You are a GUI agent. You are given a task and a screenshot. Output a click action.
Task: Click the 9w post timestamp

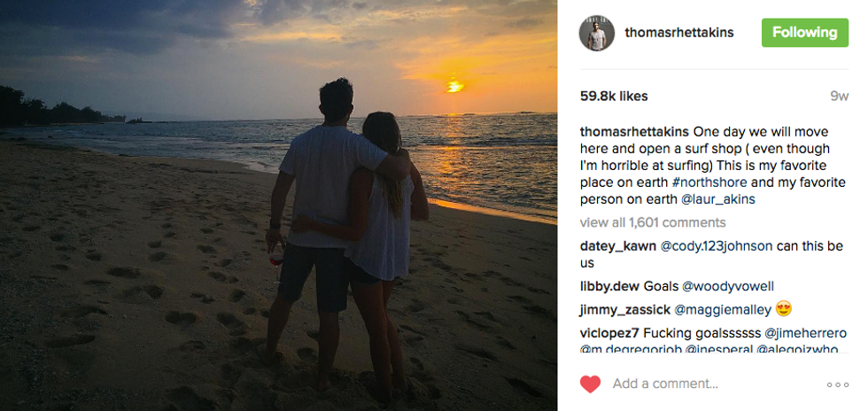pos(839,96)
